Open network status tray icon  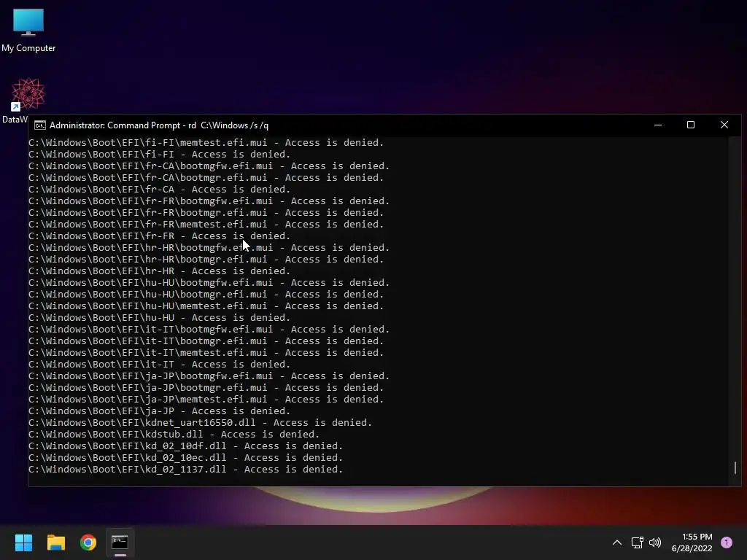638,542
